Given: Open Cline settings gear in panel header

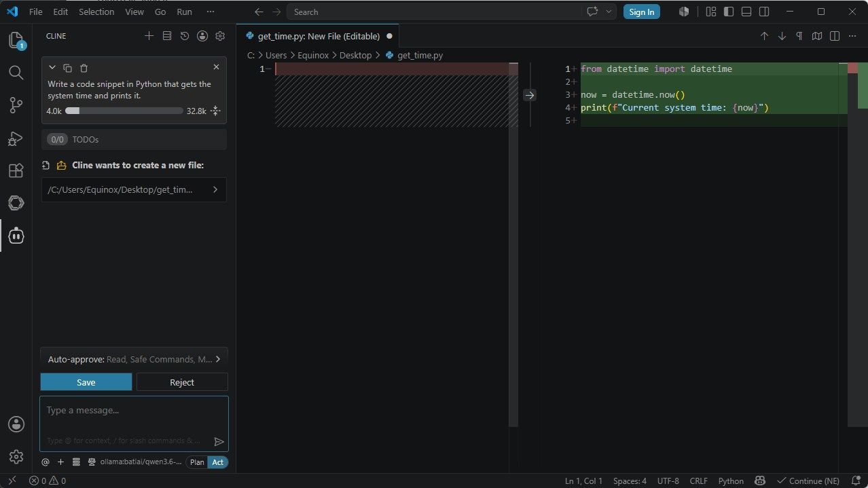Looking at the screenshot, I should tap(220, 36).
